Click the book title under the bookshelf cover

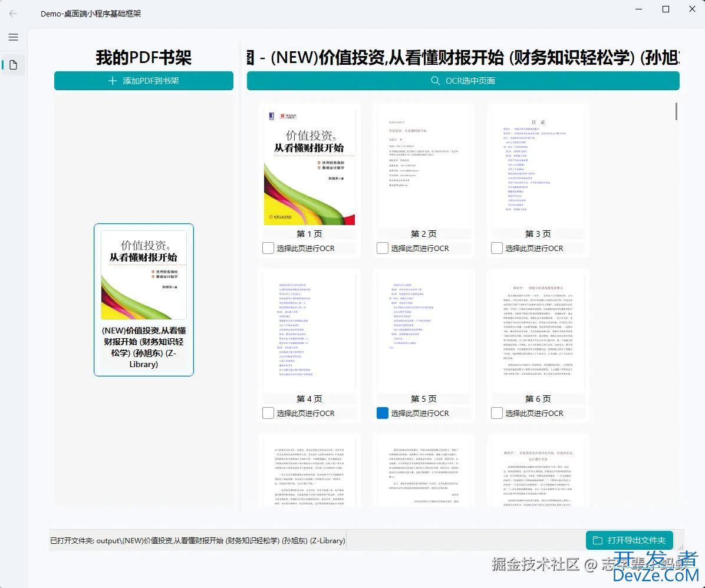pyautogui.click(x=144, y=347)
